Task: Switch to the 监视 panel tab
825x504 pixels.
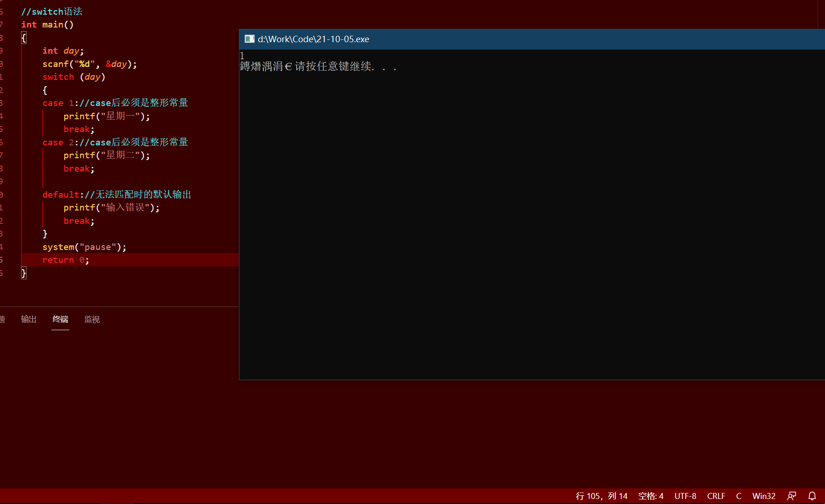Action: pyautogui.click(x=92, y=319)
